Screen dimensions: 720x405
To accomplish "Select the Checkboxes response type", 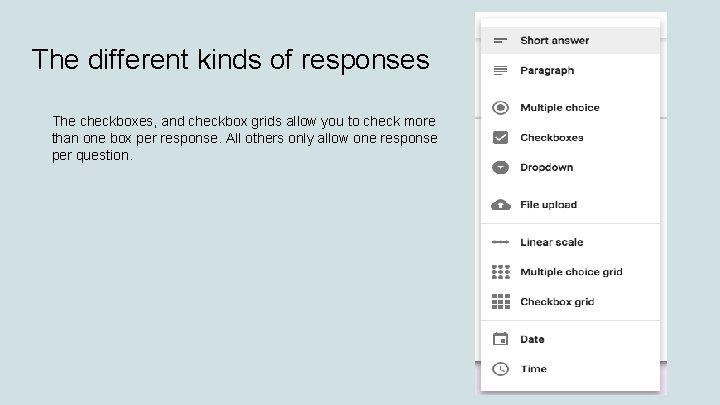I will tap(551, 138).
